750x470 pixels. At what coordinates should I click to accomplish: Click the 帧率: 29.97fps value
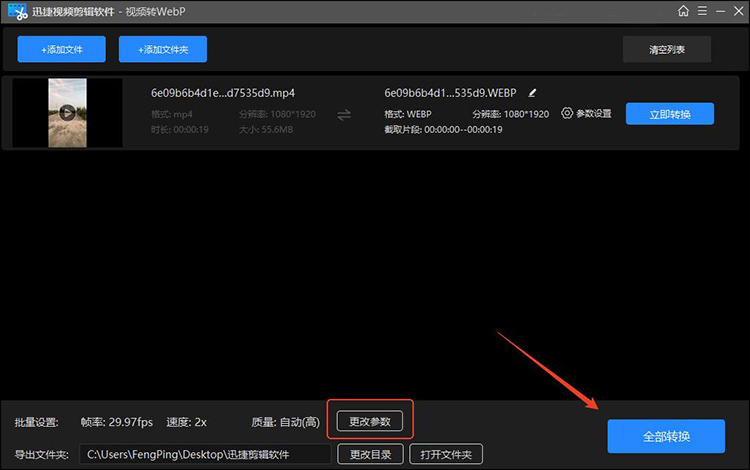[117, 422]
